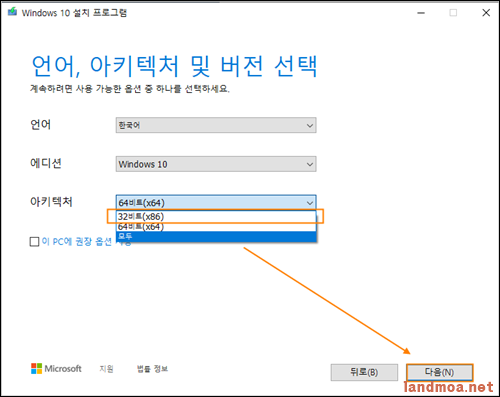This screenshot has width=500, height=397.
Task: Minimize the setup window
Action: [x=421, y=13]
